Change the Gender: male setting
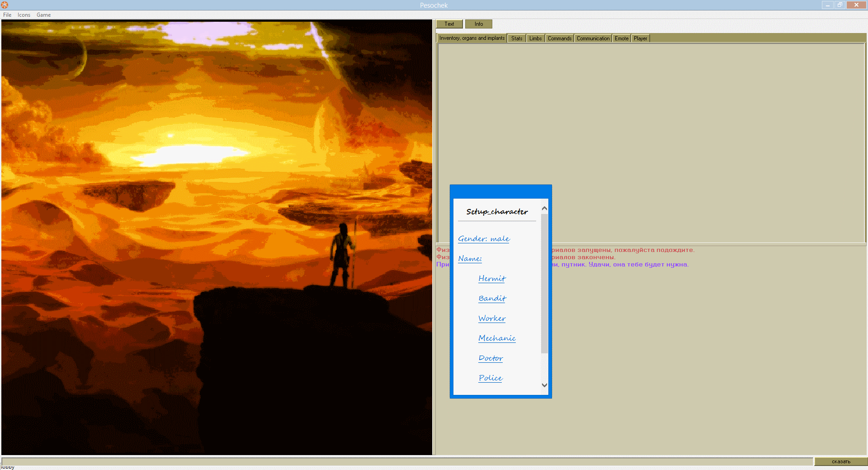The image size is (868, 470). click(484, 239)
